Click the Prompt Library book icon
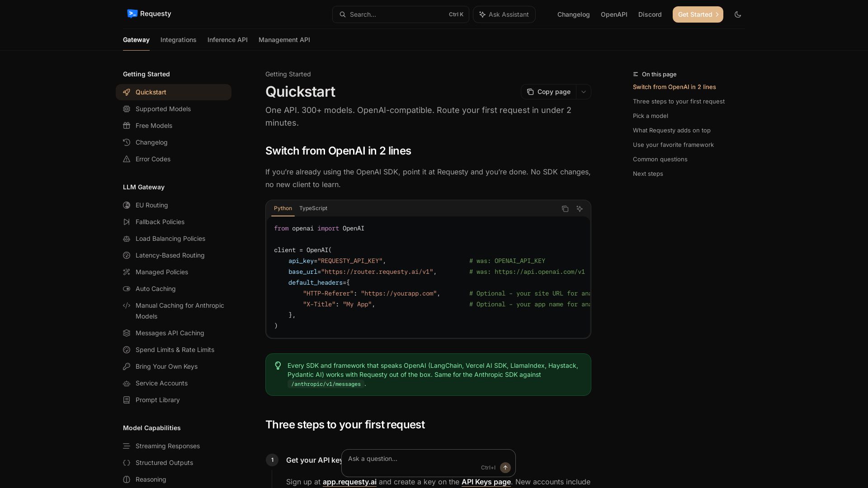 tap(127, 400)
